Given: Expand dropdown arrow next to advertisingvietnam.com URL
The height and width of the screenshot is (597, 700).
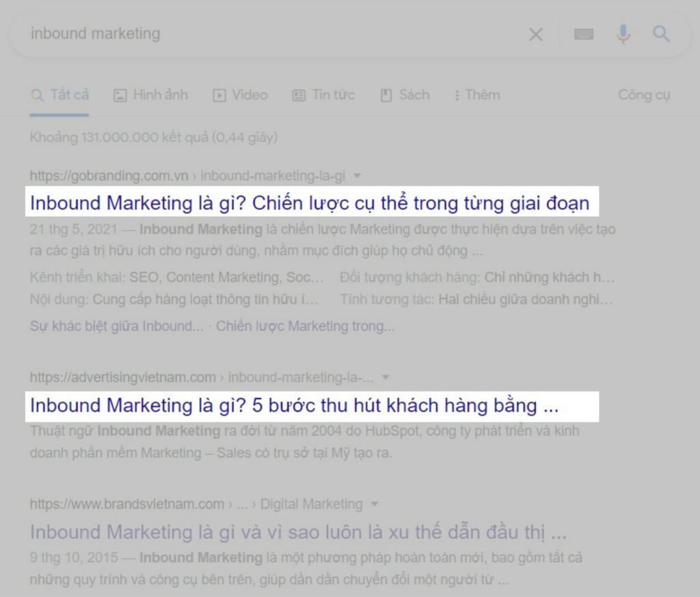Looking at the screenshot, I should pos(386,377).
